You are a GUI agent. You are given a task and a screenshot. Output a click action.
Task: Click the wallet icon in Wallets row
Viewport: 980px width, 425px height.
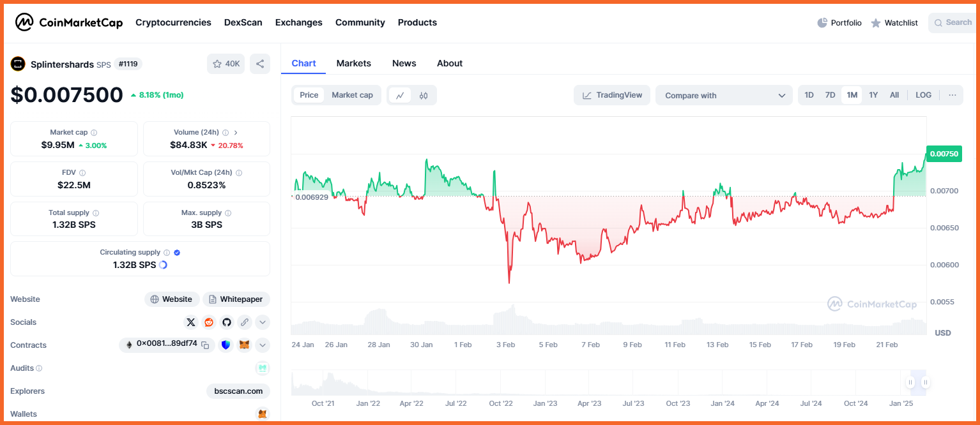[x=263, y=414]
